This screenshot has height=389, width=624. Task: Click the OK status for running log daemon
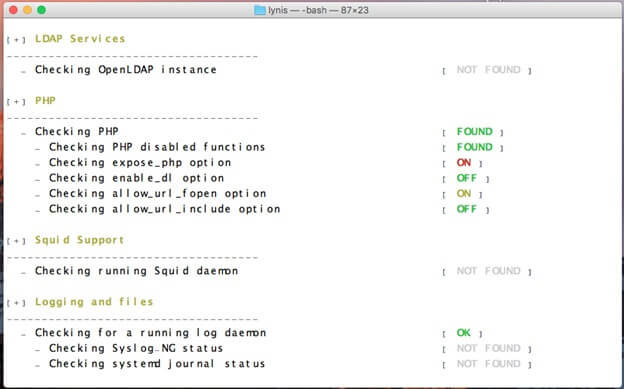click(x=464, y=333)
